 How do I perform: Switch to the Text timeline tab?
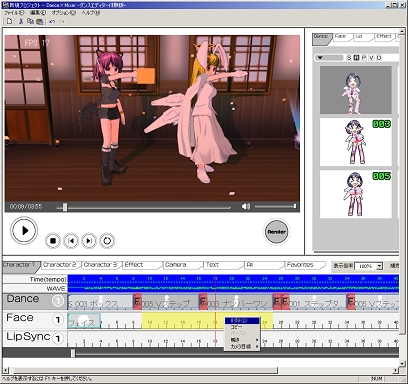[x=223, y=265]
